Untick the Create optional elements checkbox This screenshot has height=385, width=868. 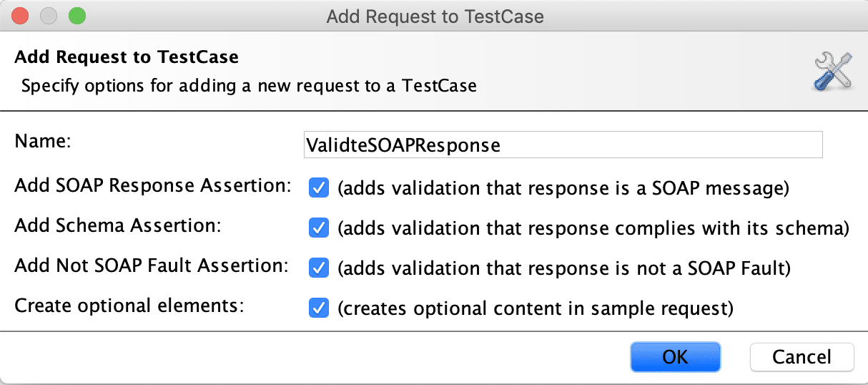click(x=318, y=308)
